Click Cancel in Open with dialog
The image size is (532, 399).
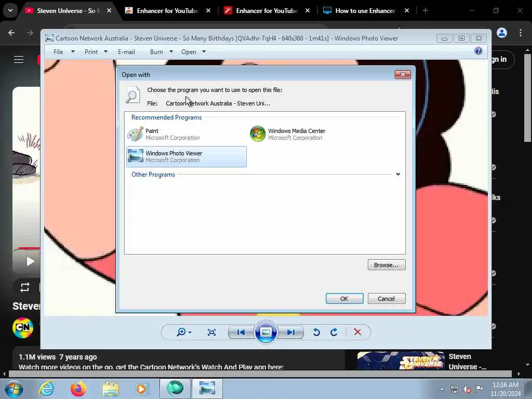pyautogui.click(x=387, y=299)
